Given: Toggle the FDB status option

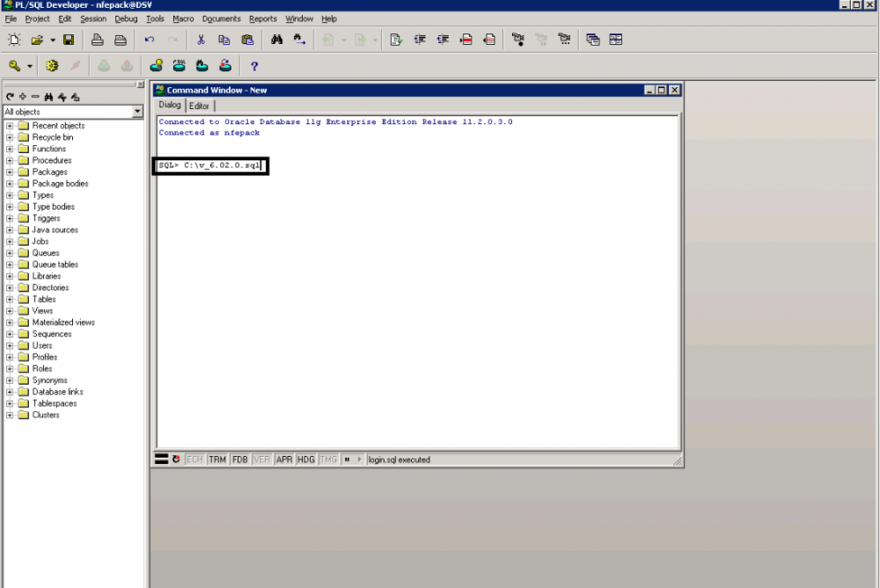Looking at the screenshot, I should (239, 459).
